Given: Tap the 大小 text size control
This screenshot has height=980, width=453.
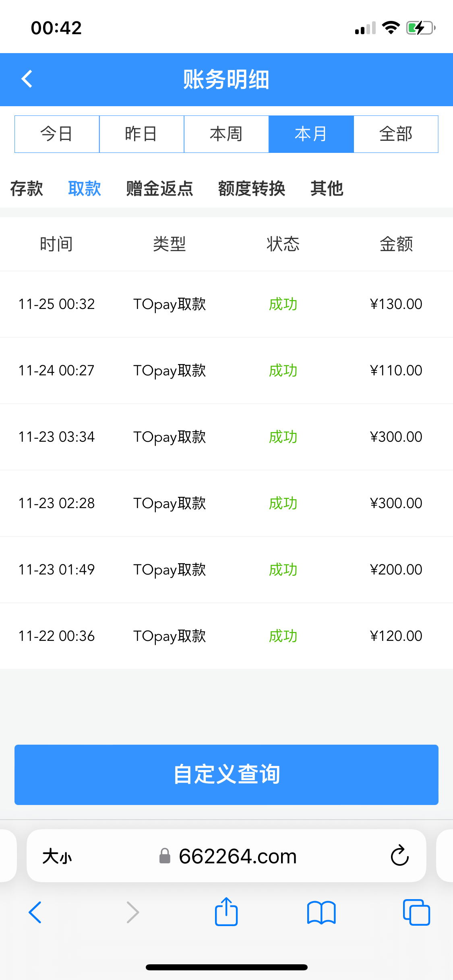Looking at the screenshot, I should (x=57, y=856).
